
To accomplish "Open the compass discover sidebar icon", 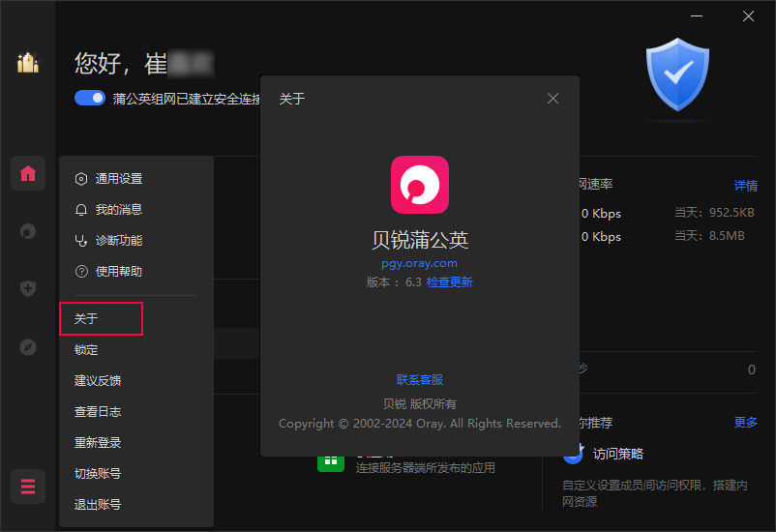I will pyautogui.click(x=28, y=347).
